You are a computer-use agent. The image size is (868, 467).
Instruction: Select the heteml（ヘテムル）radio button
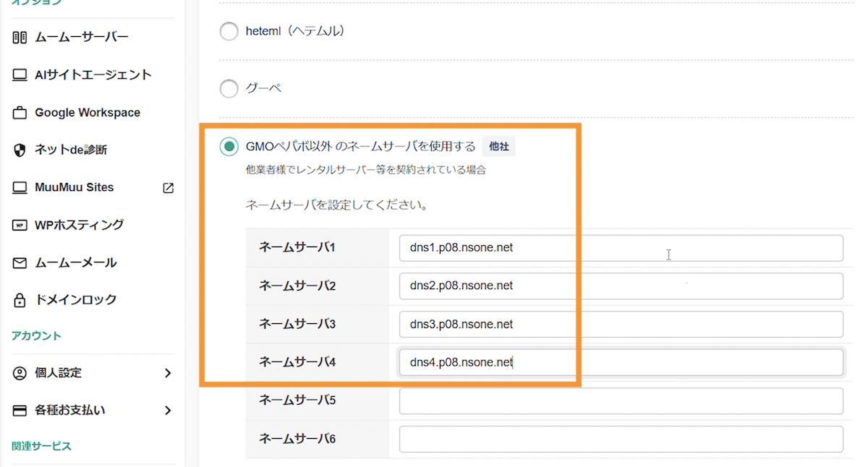(229, 31)
